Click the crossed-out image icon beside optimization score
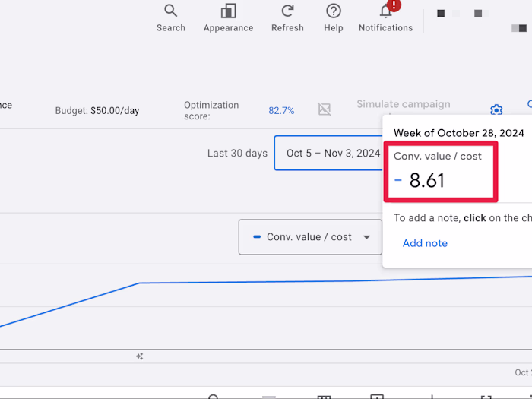The width and height of the screenshot is (532, 399). click(325, 109)
